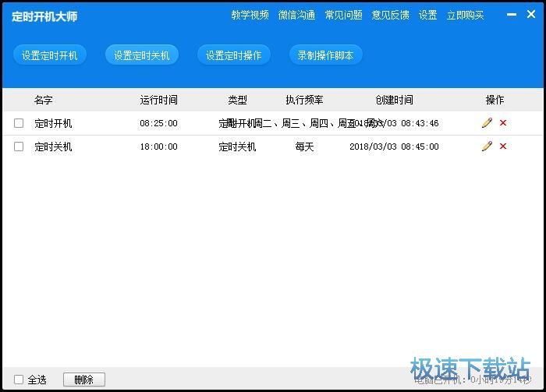546x392 pixels.
Task: Click the 创建时间 column header
Action: tap(394, 101)
